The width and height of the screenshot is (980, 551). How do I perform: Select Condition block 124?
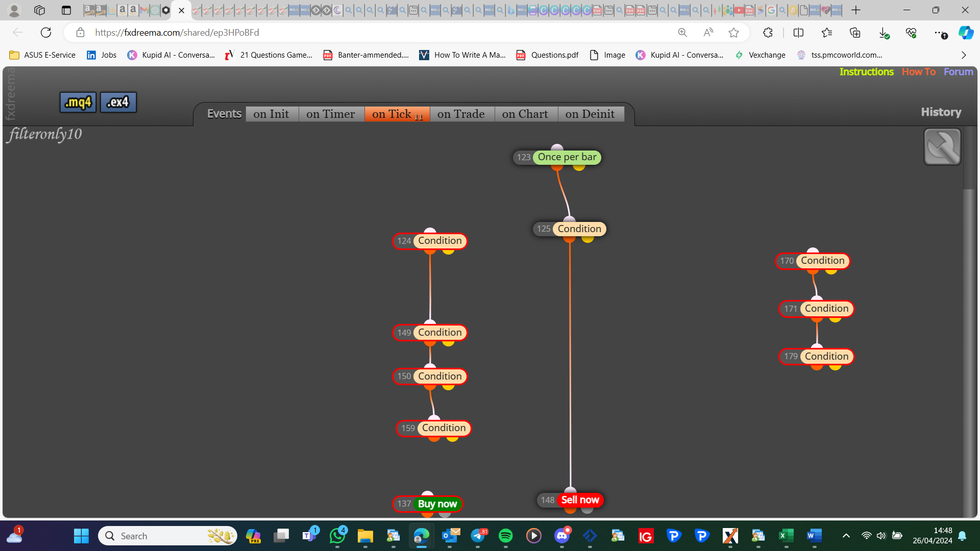[x=430, y=241]
